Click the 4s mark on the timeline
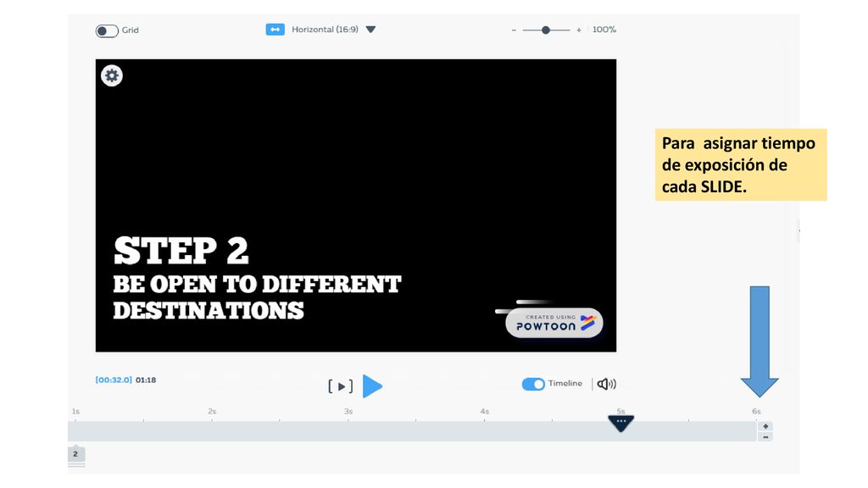868x488 pixels. pos(484,411)
